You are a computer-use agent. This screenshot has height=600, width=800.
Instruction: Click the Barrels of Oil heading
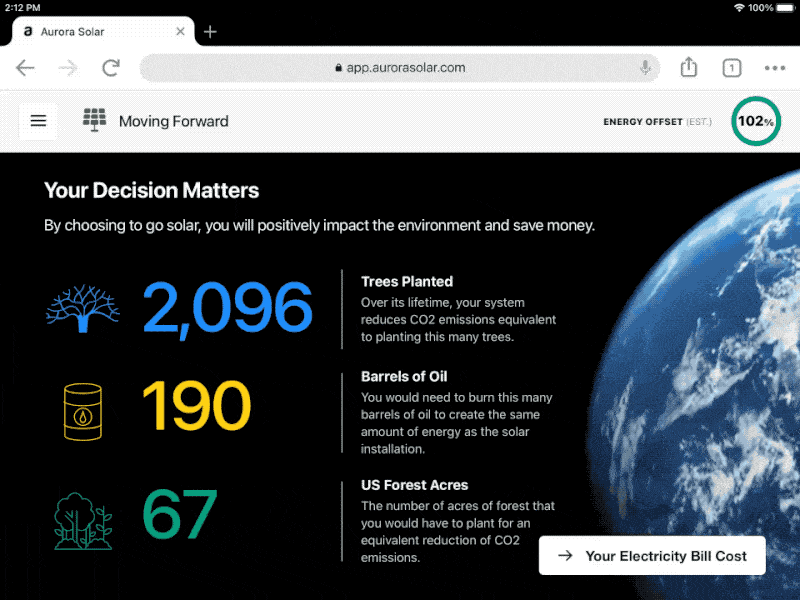[404, 377]
